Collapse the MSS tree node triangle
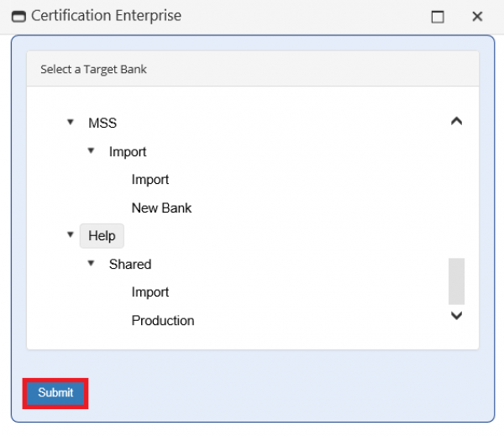The width and height of the screenshot is (504, 436). pos(71,122)
